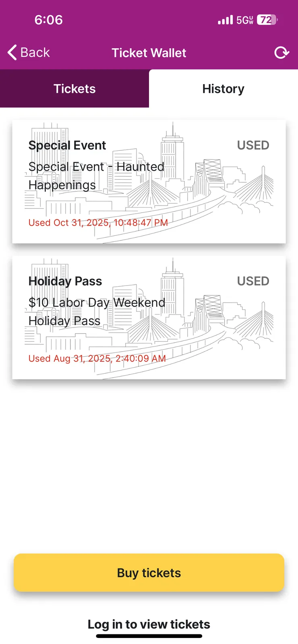The width and height of the screenshot is (298, 644).
Task: Tap the back chevron arrow icon
Action: pos(12,52)
